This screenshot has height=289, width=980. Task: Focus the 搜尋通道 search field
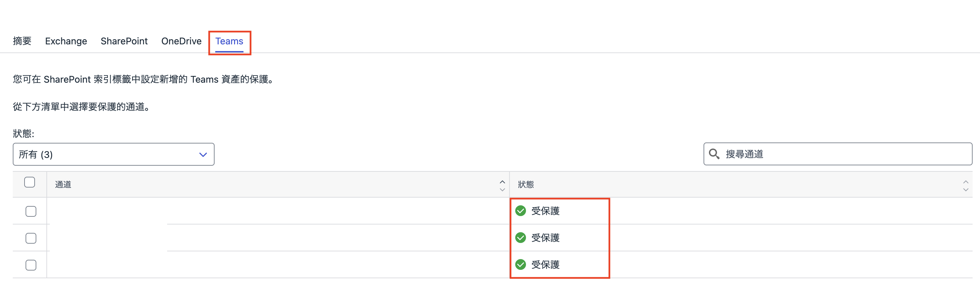(x=838, y=154)
